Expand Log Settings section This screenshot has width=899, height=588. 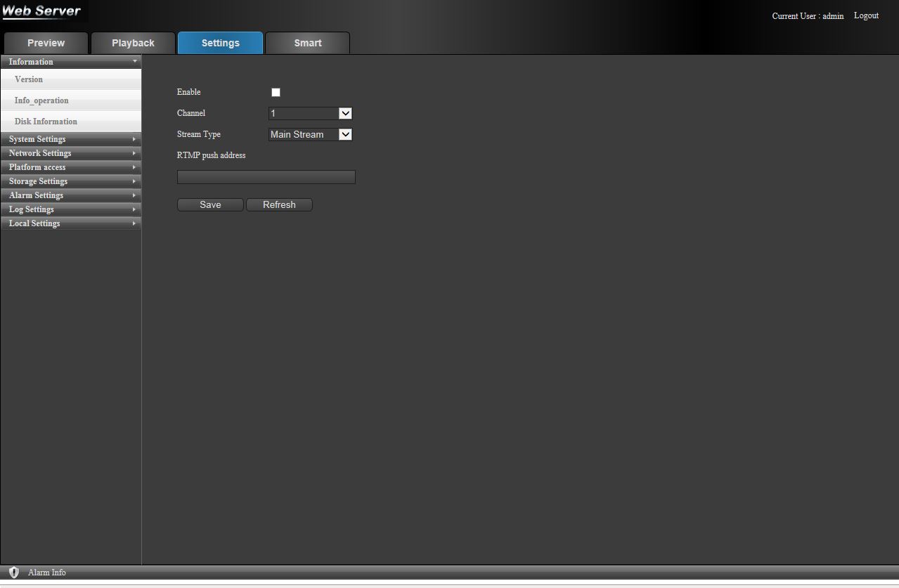tap(70, 209)
